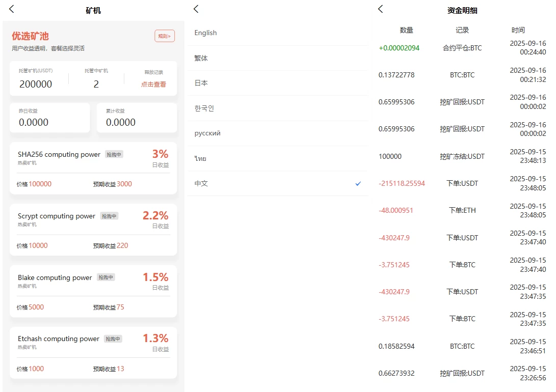This screenshot has width=556, height=392.
Task: Select the English language option
Action: point(205,33)
